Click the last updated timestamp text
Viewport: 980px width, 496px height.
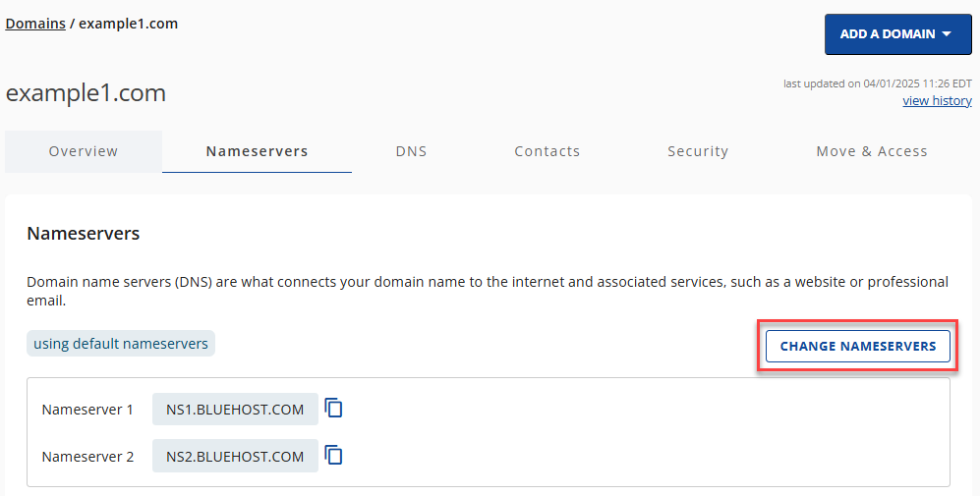click(x=877, y=83)
